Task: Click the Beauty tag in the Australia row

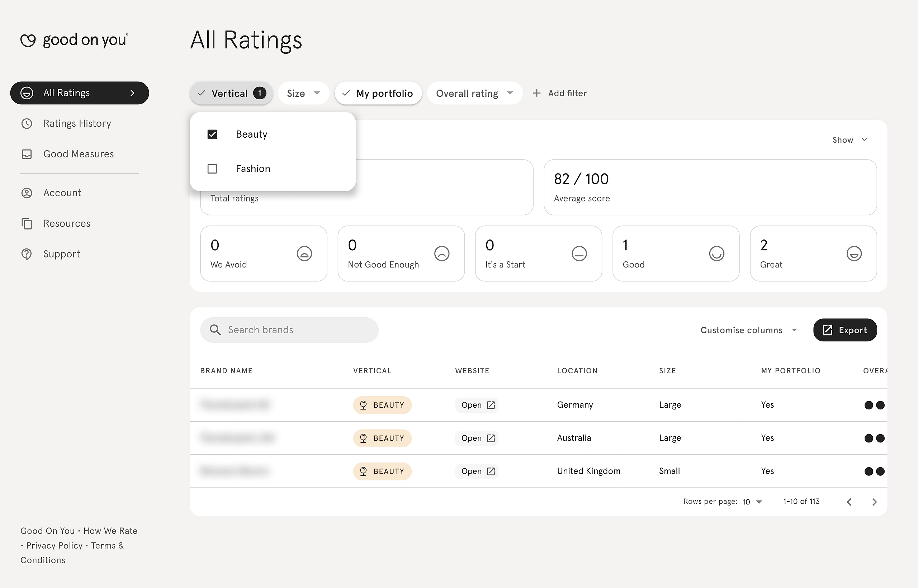Action: 382,438
